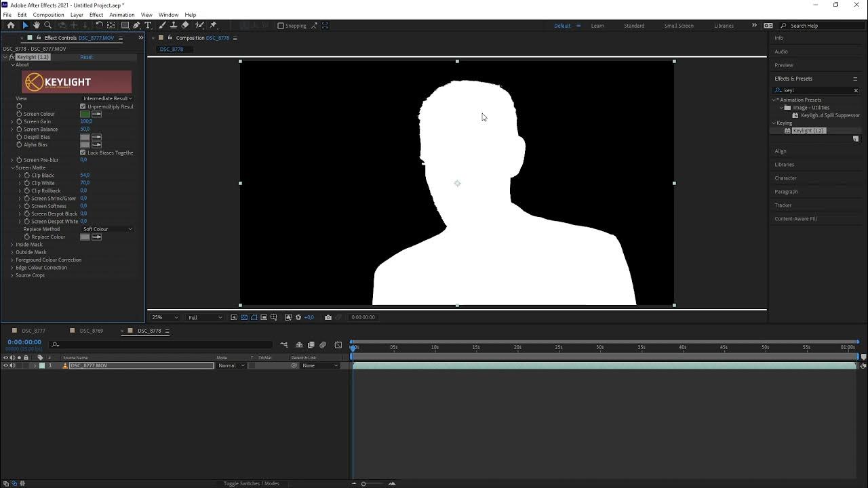Viewport: 868px width, 488px height.
Task: Open the Content-Aware Fill panel
Action: [796, 219]
